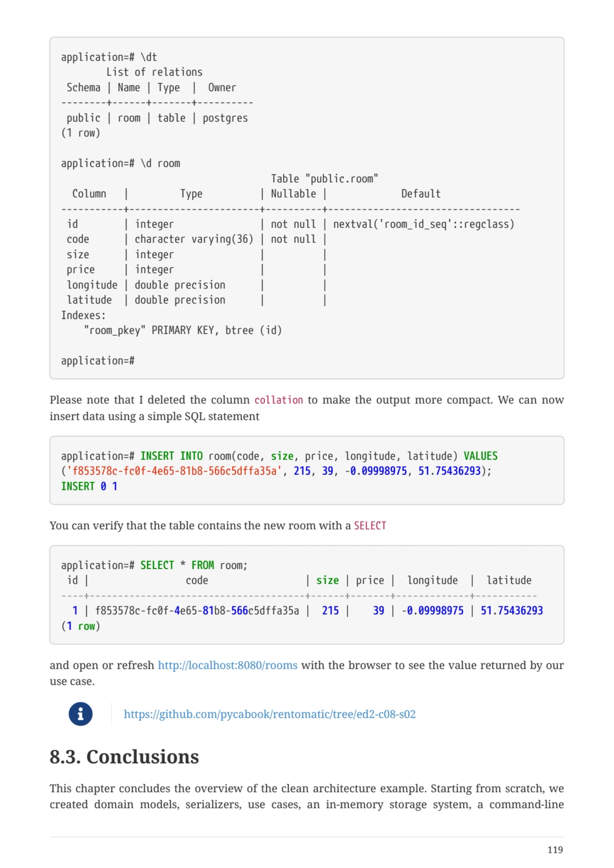
Task: Click the paragraph starting 'This chapter concludes'
Action: point(307,797)
